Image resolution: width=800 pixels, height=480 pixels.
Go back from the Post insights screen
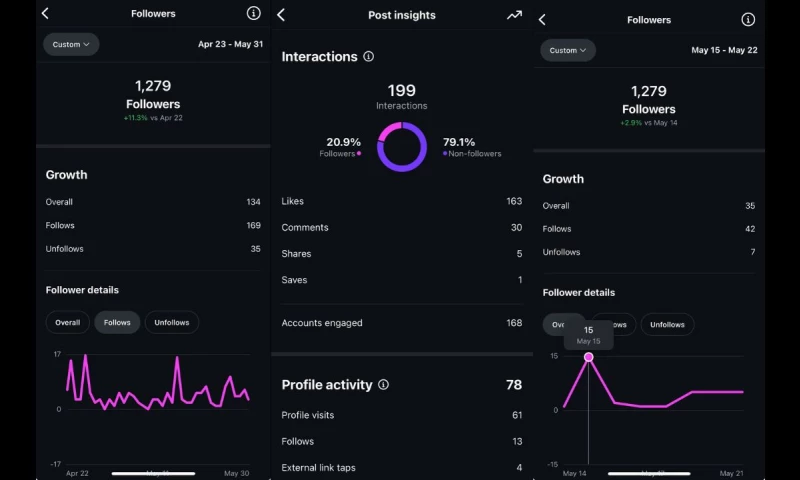[x=281, y=15]
